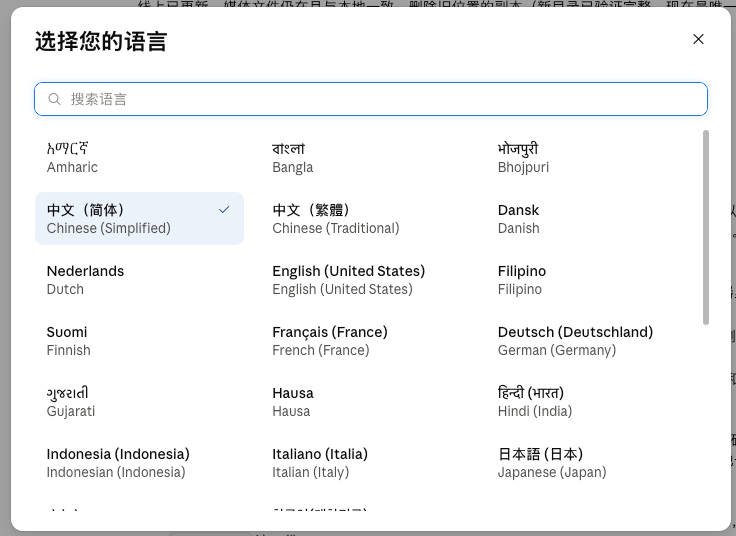The image size is (736, 536).
Task: Select Hindi (India)
Action: (590, 402)
